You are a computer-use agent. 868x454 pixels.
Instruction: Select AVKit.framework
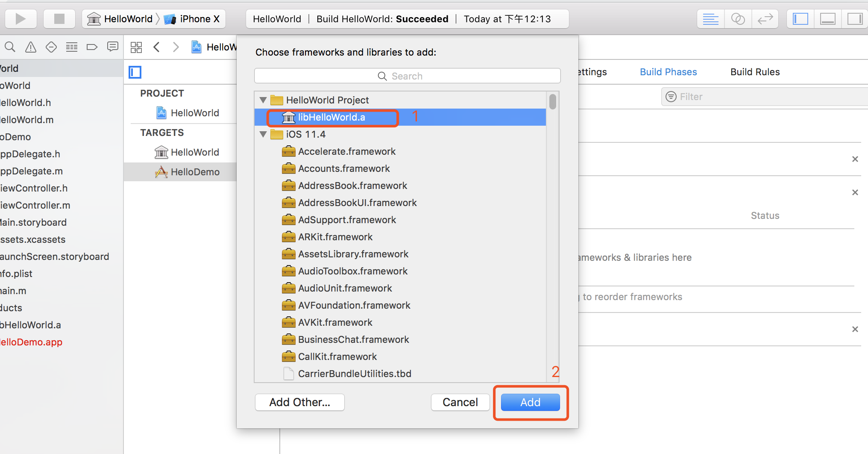(x=400, y=322)
